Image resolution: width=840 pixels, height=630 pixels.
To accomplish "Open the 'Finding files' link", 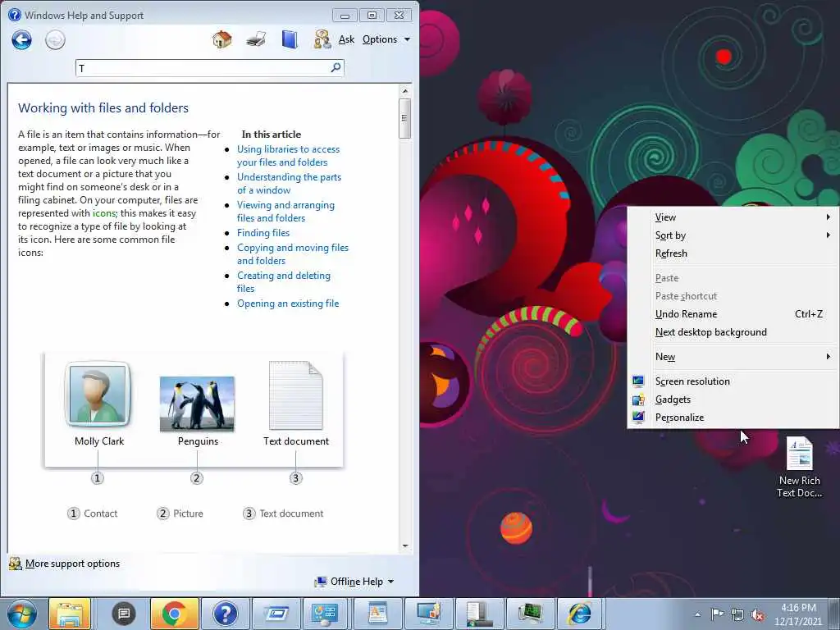I will click(263, 233).
